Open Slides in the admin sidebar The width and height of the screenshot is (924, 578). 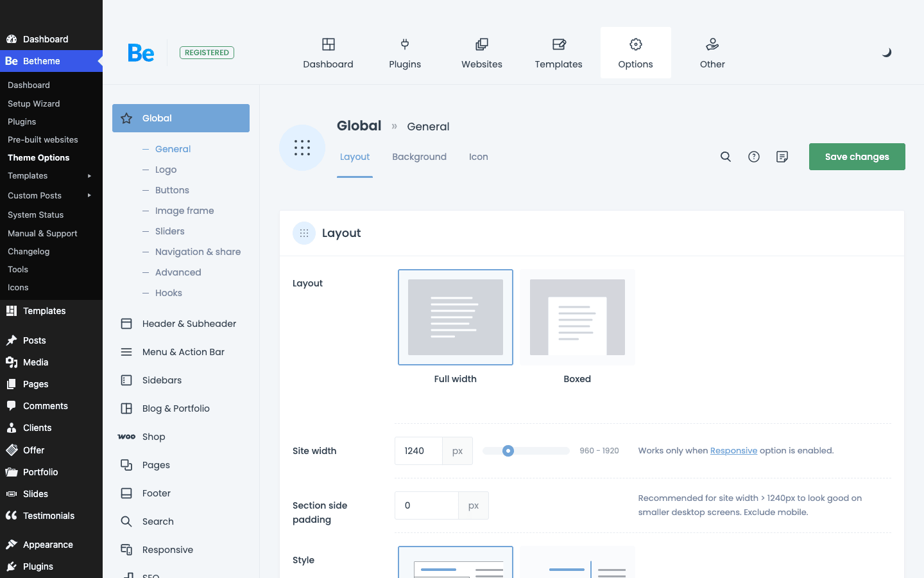51,494
